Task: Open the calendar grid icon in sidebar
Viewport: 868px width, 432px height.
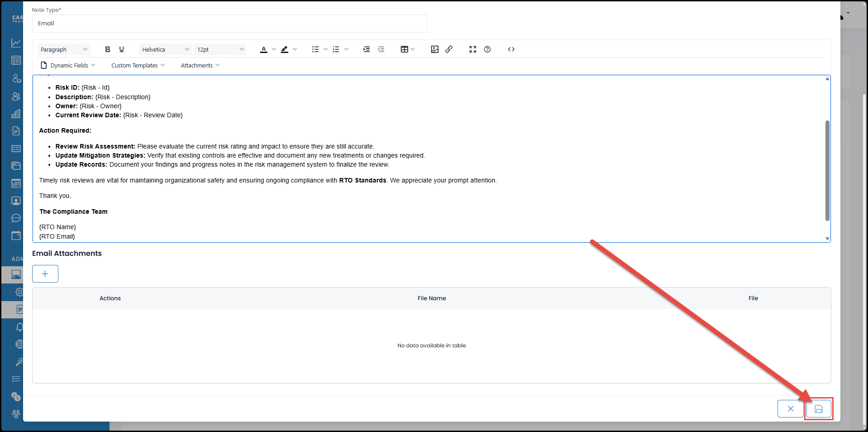Action: click(x=16, y=183)
